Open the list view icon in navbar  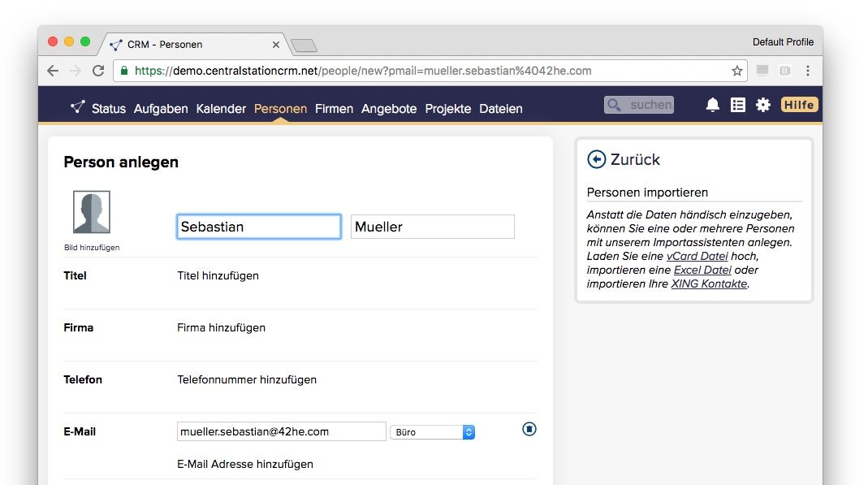click(x=737, y=105)
